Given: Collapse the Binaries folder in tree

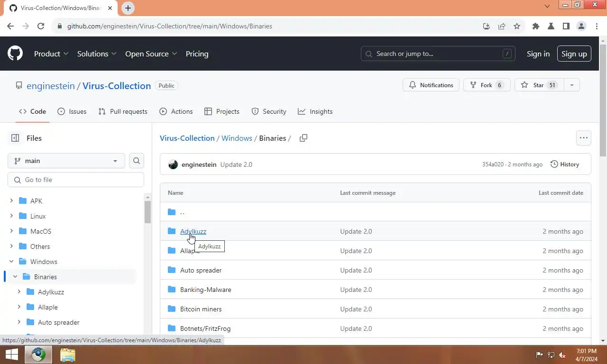Looking at the screenshot, I should click(x=15, y=277).
